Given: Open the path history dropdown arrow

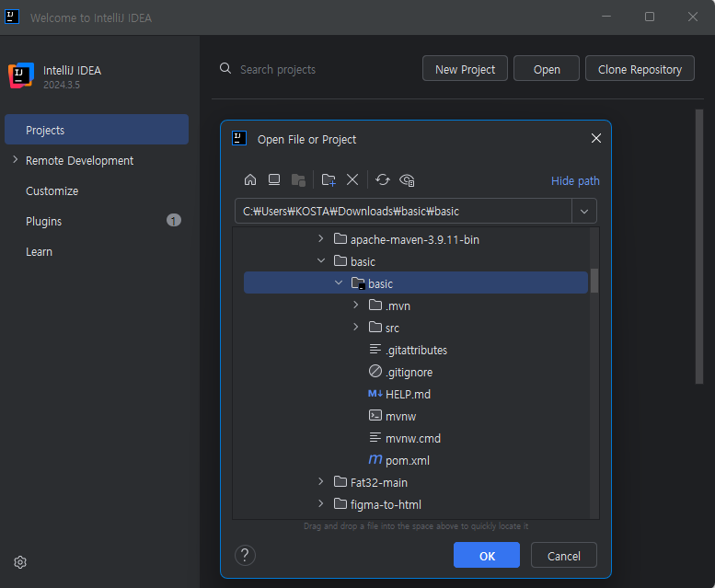Looking at the screenshot, I should coord(584,212).
